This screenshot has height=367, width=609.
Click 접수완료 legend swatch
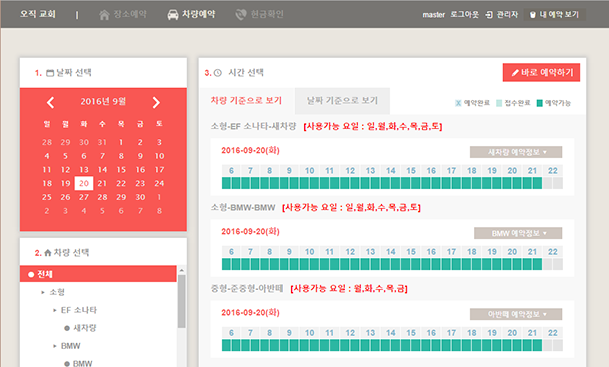click(x=499, y=103)
